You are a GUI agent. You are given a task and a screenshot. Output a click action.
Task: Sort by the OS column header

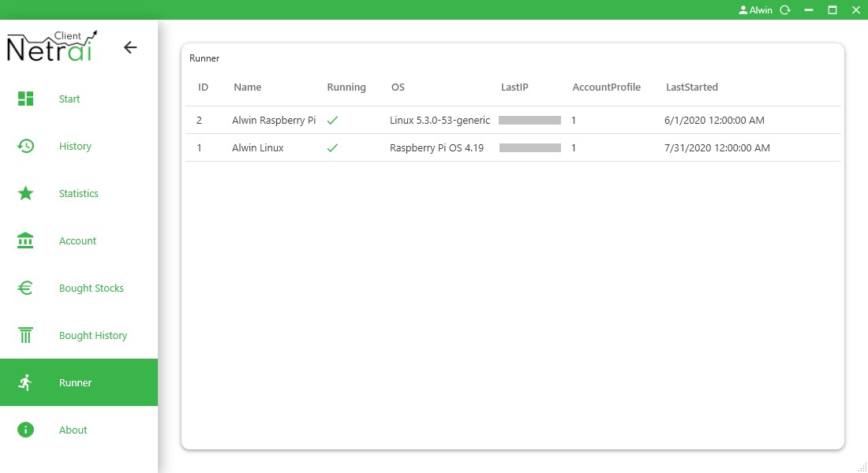(398, 87)
